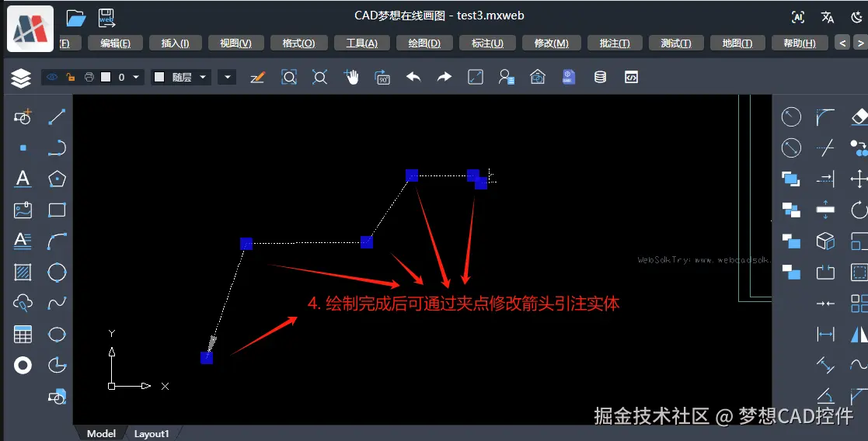Open the 绘图(D) menu
Image resolution: width=868 pixels, height=441 pixels.
coord(424,43)
